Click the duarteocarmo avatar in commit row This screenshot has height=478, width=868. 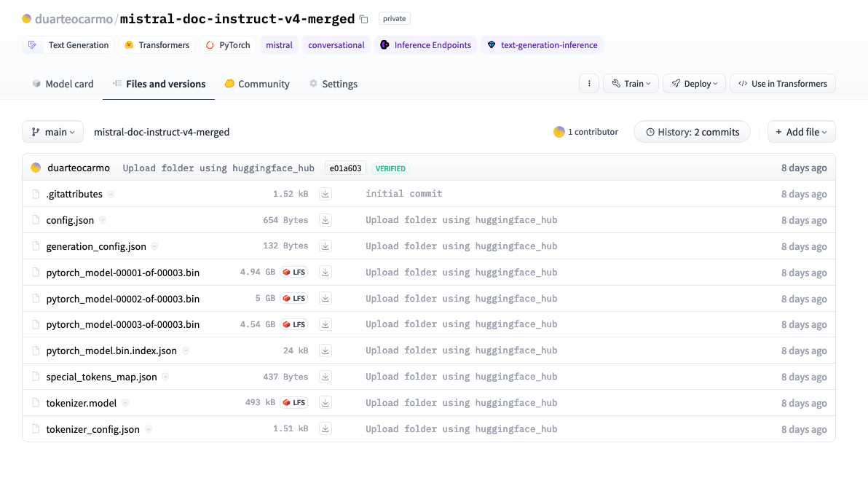[x=36, y=168]
